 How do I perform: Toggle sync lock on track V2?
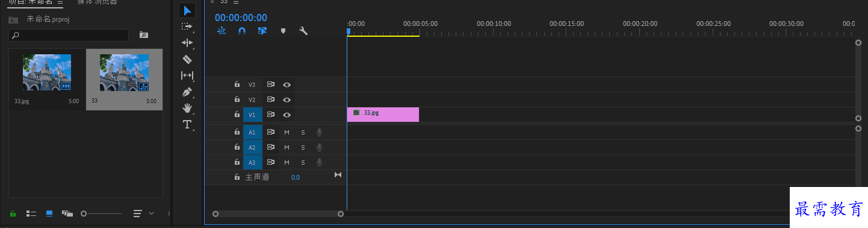271,100
